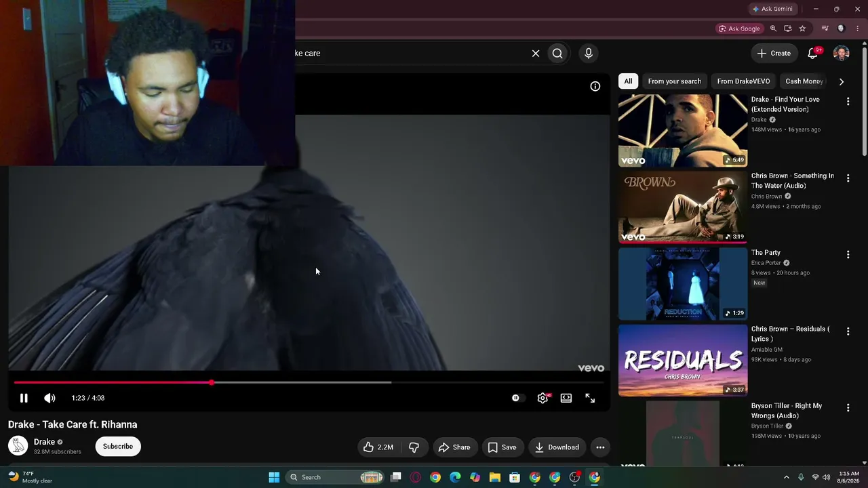The image size is (868, 488).
Task: Install app via address bar icon
Action: coord(788,28)
